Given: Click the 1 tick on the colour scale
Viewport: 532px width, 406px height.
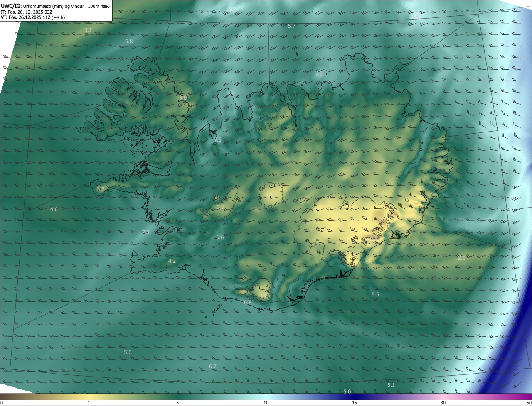Looking at the screenshot, I should click(89, 403).
